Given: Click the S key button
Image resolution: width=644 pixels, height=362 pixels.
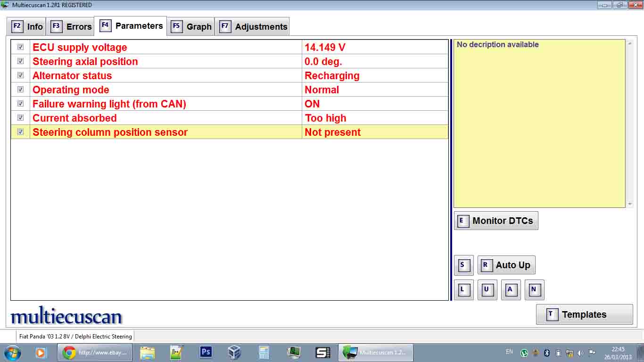Looking at the screenshot, I should click(463, 265).
